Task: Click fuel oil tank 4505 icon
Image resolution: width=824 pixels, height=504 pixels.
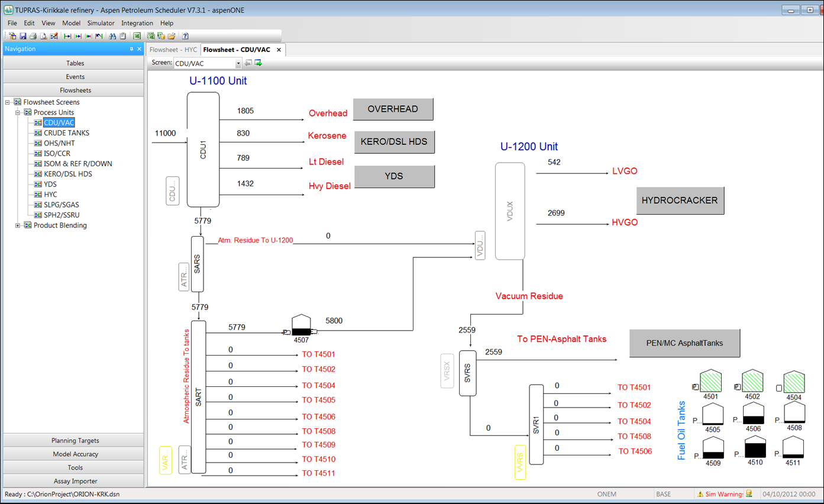Action: [x=713, y=414]
